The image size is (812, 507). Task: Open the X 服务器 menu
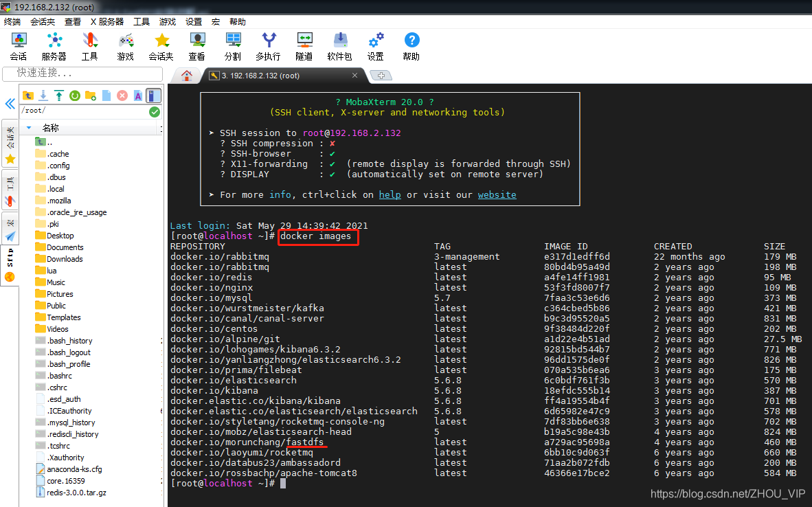[x=107, y=22]
